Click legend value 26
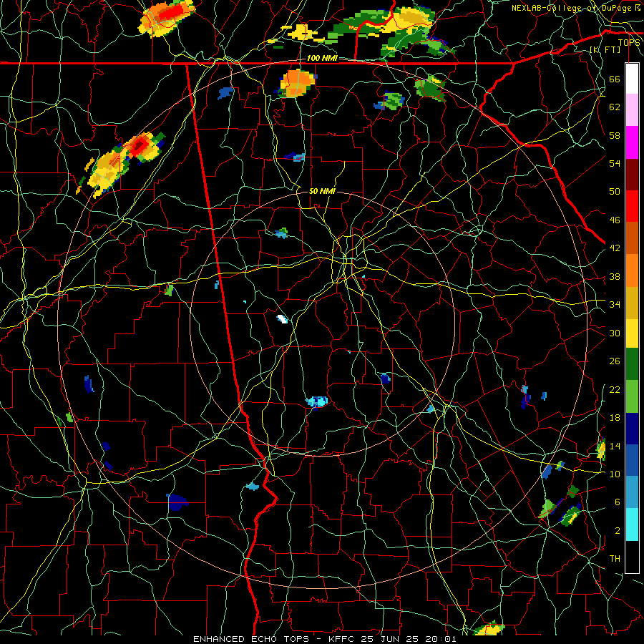The width and height of the screenshot is (644, 644). point(615,361)
